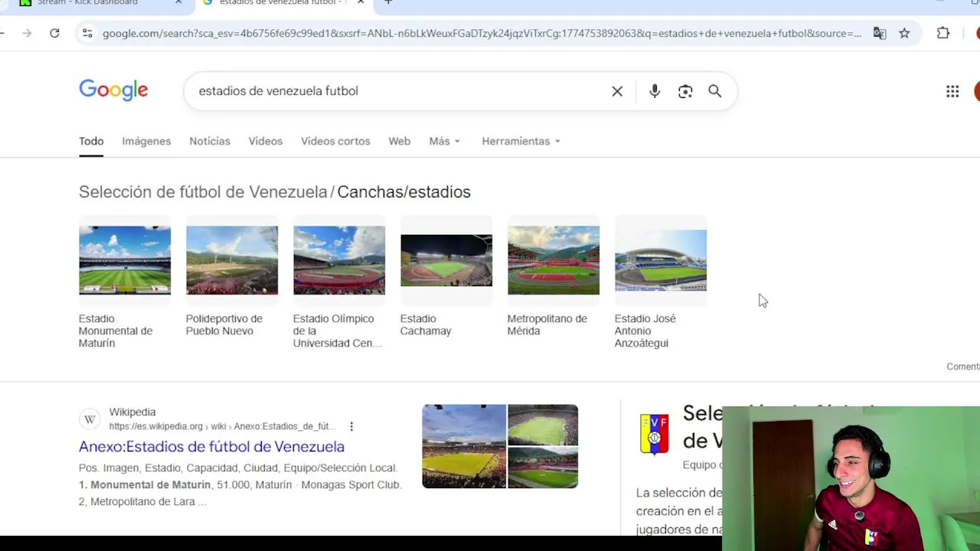The height and width of the screenshot is (551, 980).
Task: Submit search with magnifying glass icon
Action: tap(714, 91)
